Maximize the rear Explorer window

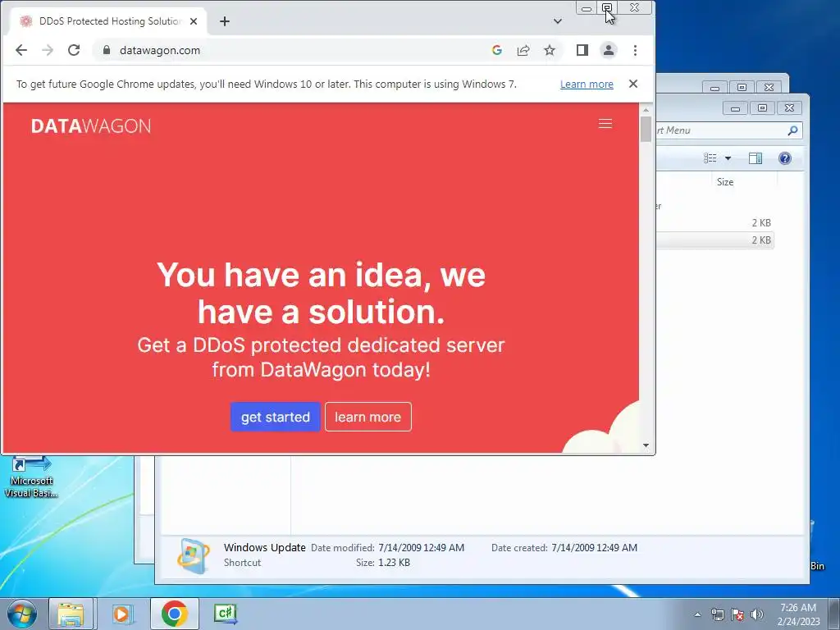742,87
